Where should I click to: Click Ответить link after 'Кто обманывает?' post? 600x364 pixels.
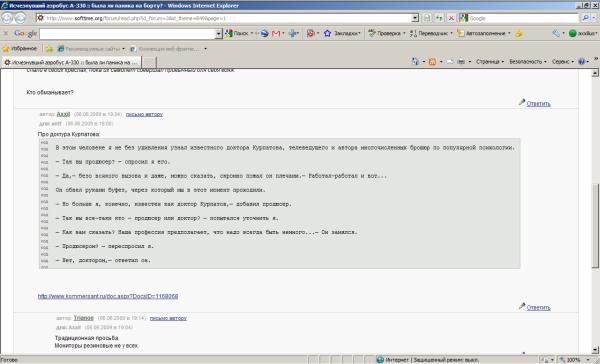[x=538, y=103]
